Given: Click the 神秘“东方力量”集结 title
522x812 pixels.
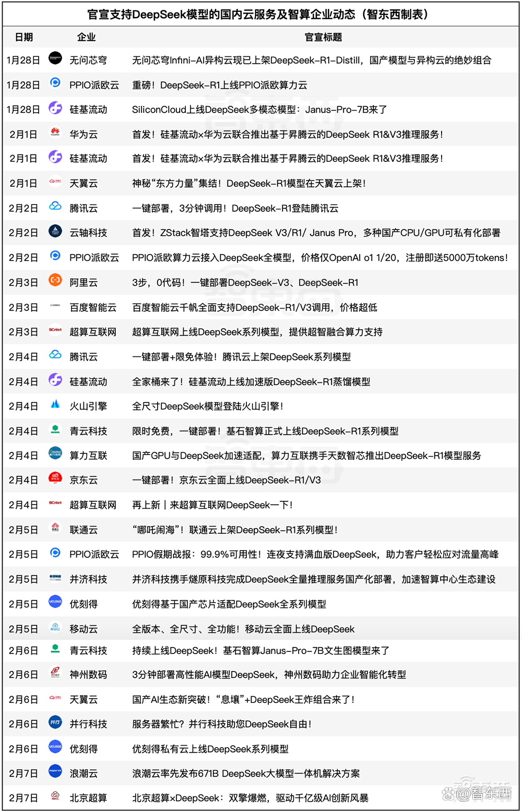Looking at the screenshot, I should (250, 184).
